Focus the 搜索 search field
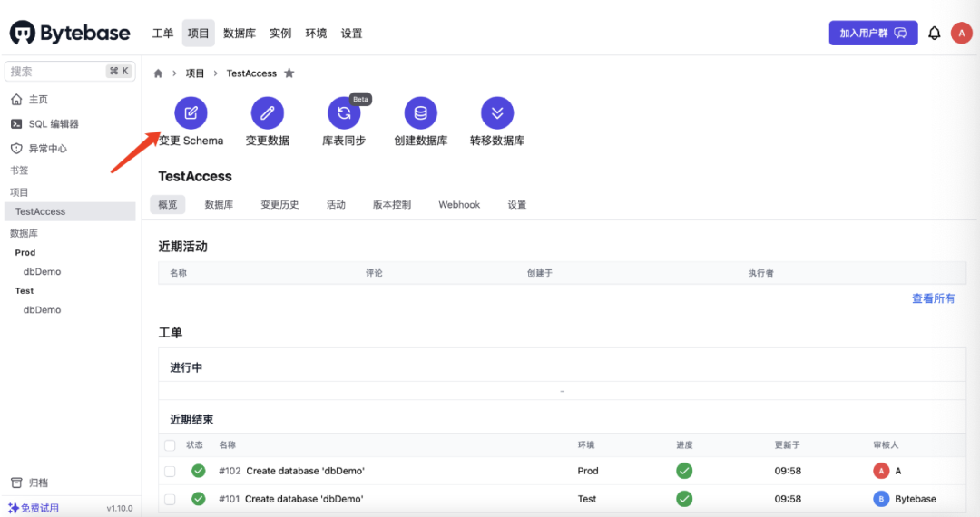 point(69,71)
